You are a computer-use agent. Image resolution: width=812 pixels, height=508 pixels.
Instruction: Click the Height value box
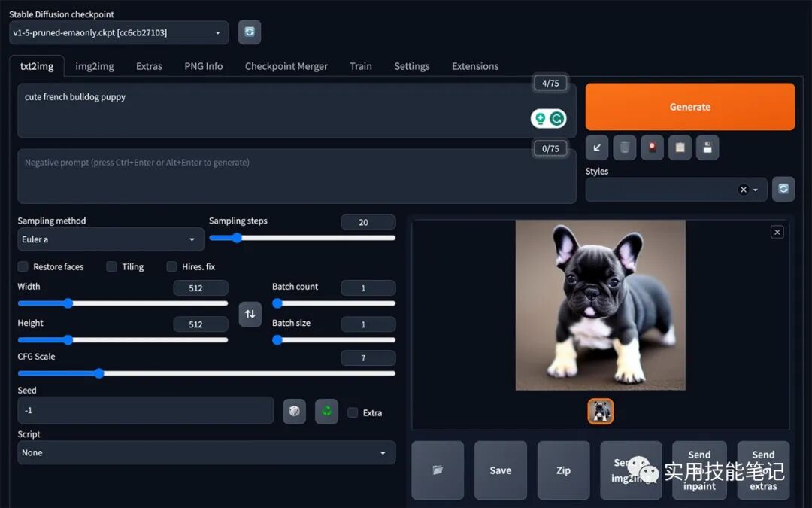(x=201, y=324)
